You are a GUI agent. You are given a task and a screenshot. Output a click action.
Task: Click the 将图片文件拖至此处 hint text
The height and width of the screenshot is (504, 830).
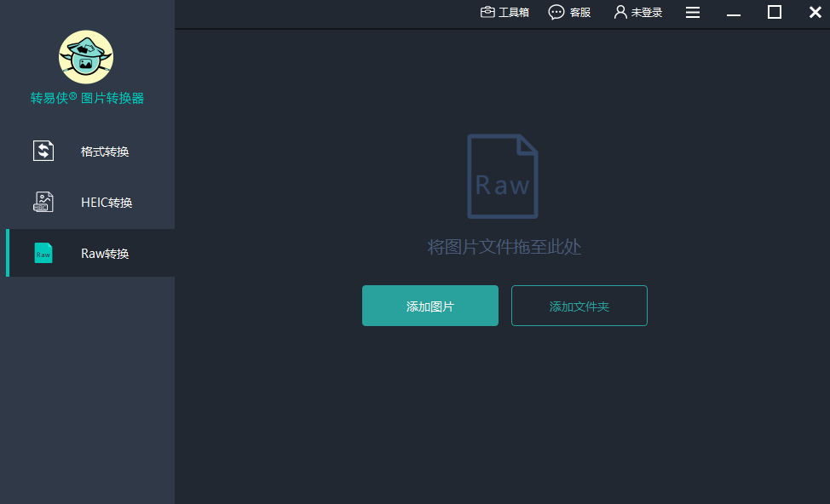click(504, 247)
